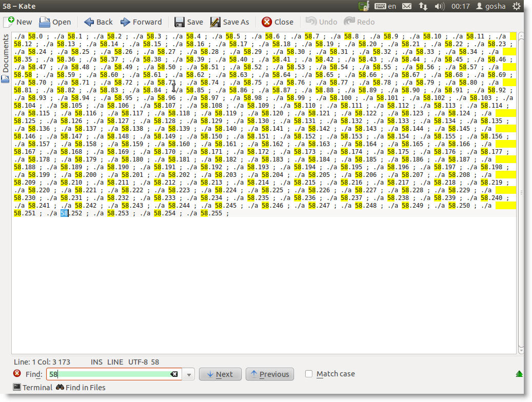Open a file with the Open button
This screenshot has height=402, width=532.
[54, 22]
